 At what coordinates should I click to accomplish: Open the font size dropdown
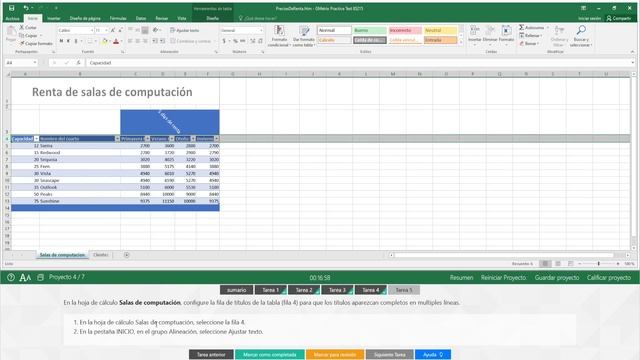(x=107, y=30)
